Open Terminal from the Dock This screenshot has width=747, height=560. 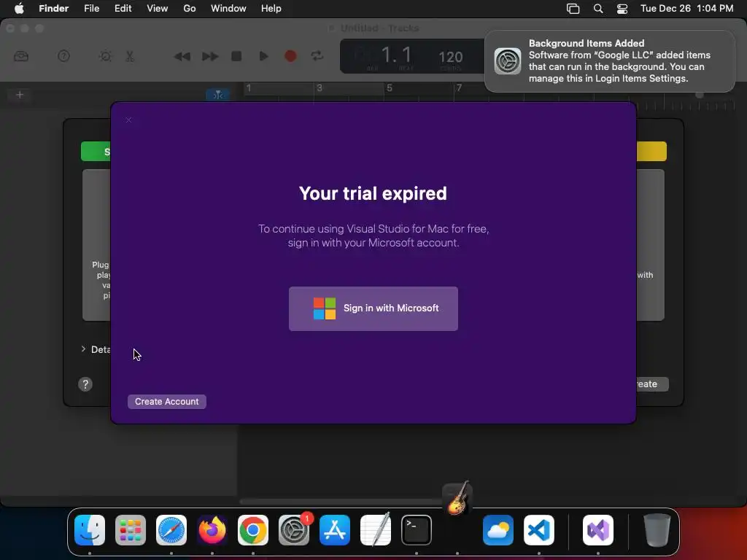[x=417, y=530]
